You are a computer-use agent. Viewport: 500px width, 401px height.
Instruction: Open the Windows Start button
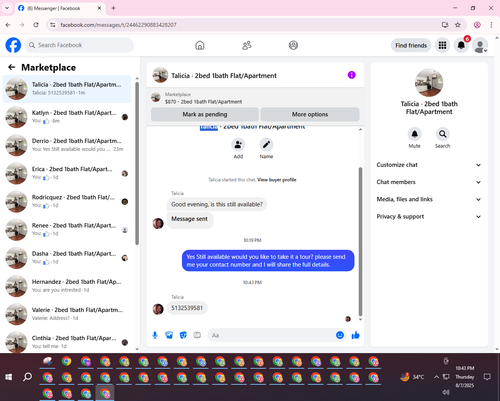[9, 377]
